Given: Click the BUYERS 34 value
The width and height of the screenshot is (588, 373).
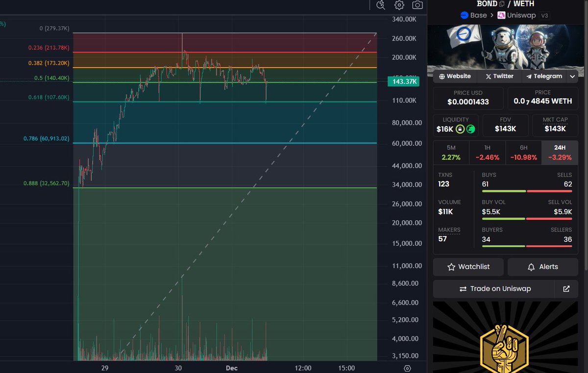Looking at the screenshot, I should pos(486,239).
